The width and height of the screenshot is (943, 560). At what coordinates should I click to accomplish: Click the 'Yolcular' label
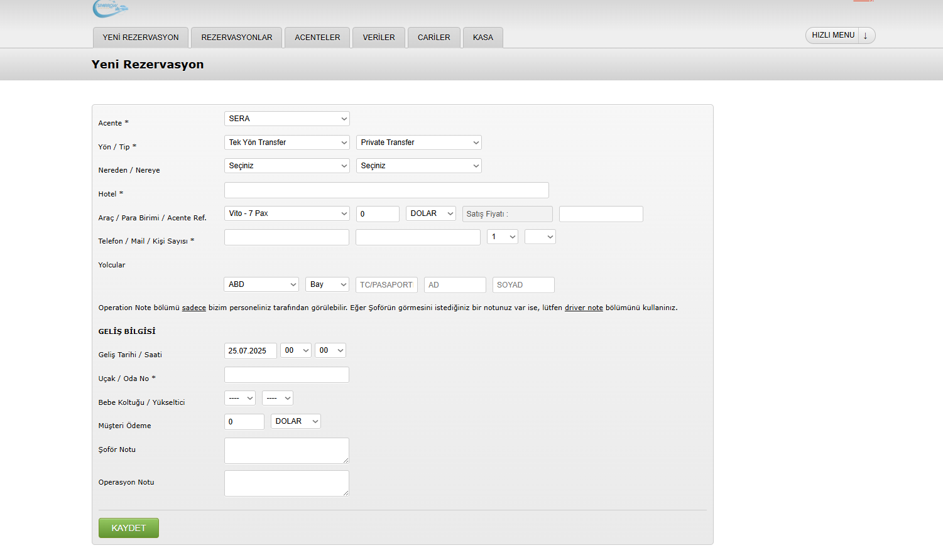click(112, 265)
